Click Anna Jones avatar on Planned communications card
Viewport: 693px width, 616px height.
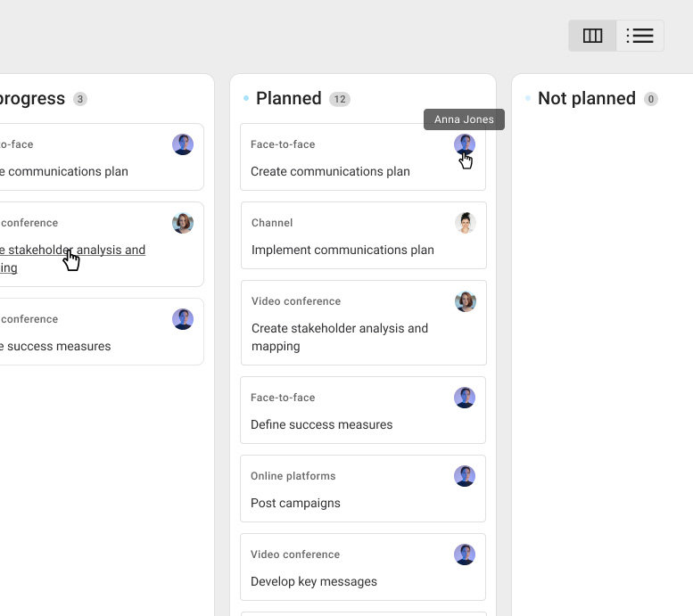pyautogui.click(x=465, y=144)
